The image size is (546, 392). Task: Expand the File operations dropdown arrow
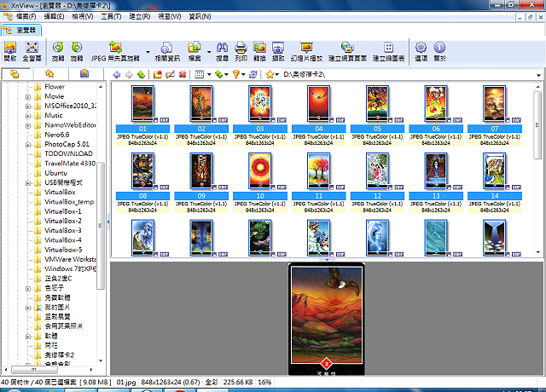209,52
